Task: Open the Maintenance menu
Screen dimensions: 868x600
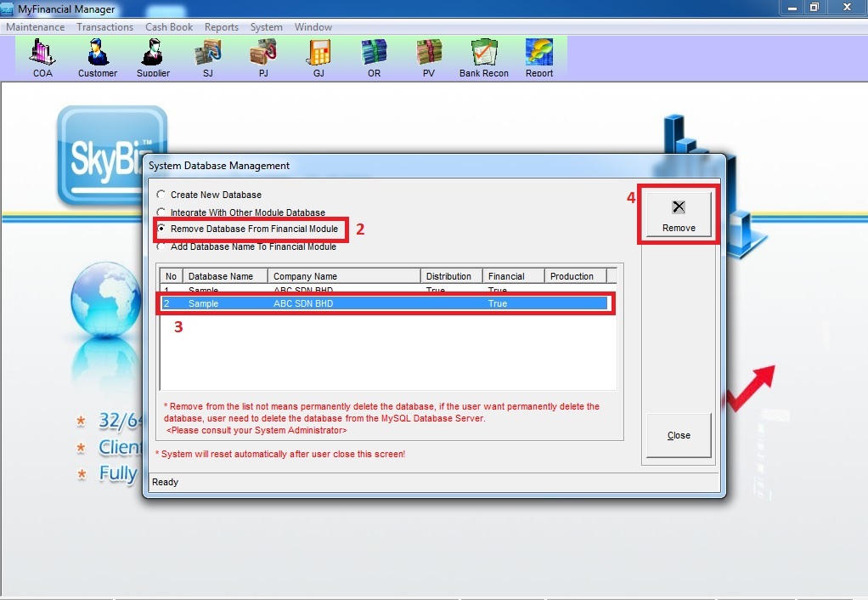Action: (35, 27)
